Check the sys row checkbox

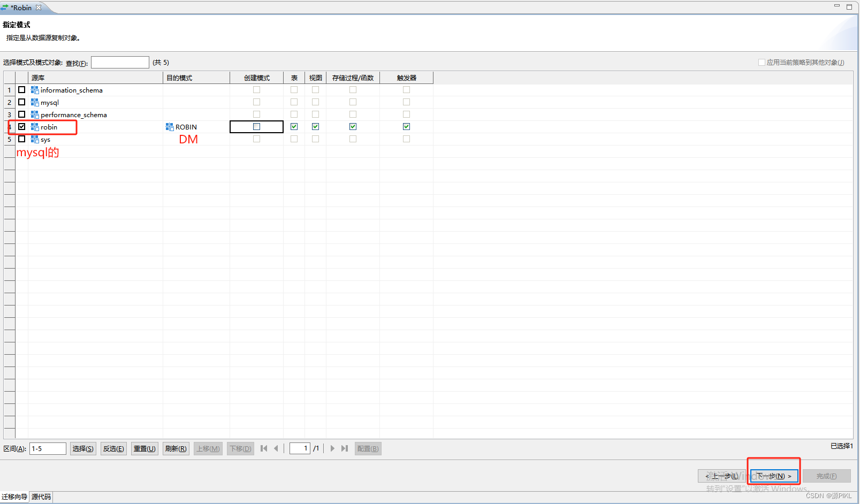pos(22,139)
